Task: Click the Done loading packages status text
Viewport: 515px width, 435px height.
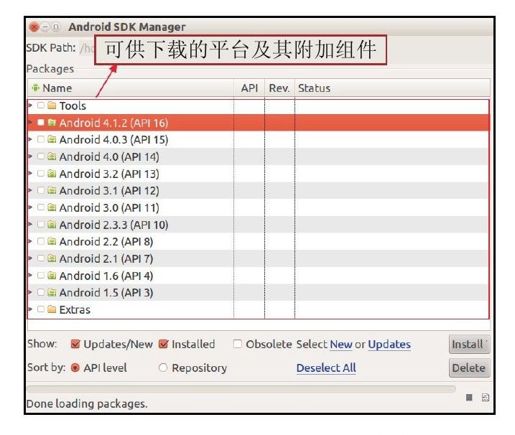Action: tap(87, 404)
